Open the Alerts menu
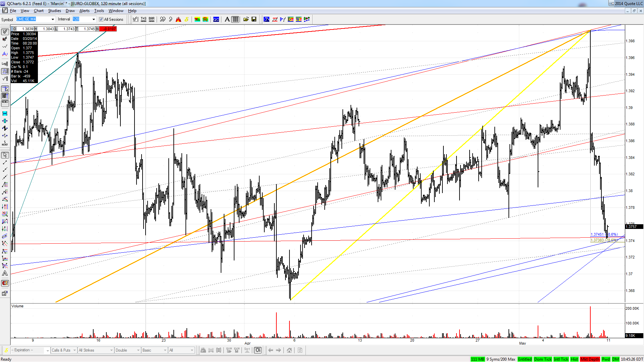 (x=84, y=11)
